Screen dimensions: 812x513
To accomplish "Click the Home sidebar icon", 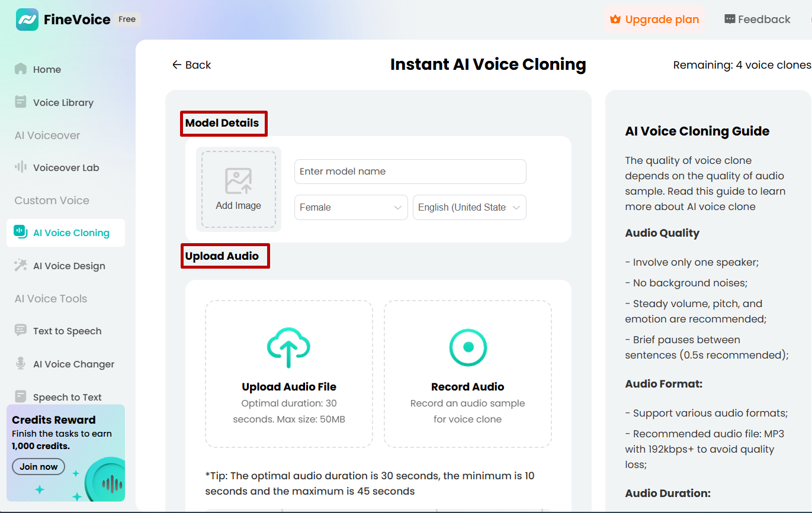I will pyautogui.click(x=21, y=69).
